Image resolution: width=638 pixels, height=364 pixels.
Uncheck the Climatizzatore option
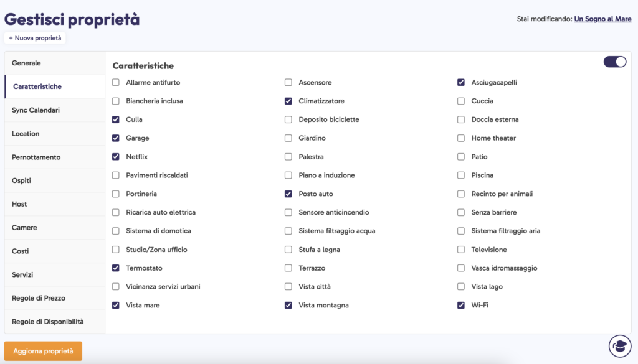pyautogui.click(x=288, y=101)
